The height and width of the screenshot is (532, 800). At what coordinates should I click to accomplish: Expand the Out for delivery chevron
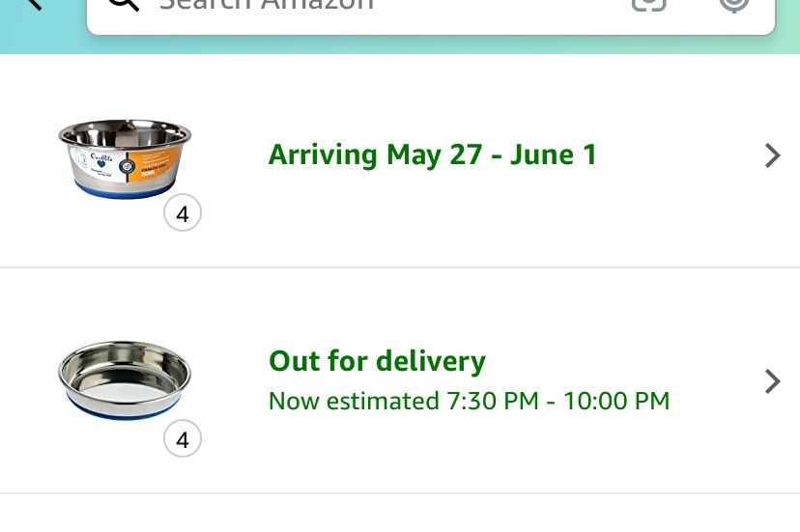point(771,381)
